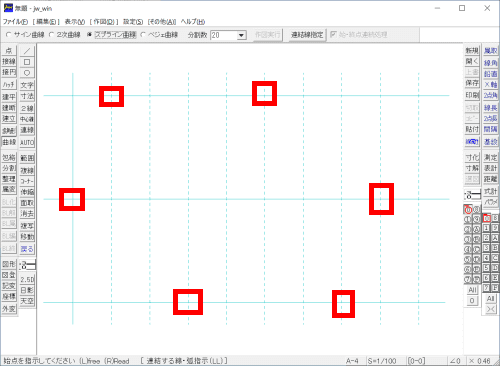
Task: Click 戻る to undo
Action: 27,249
